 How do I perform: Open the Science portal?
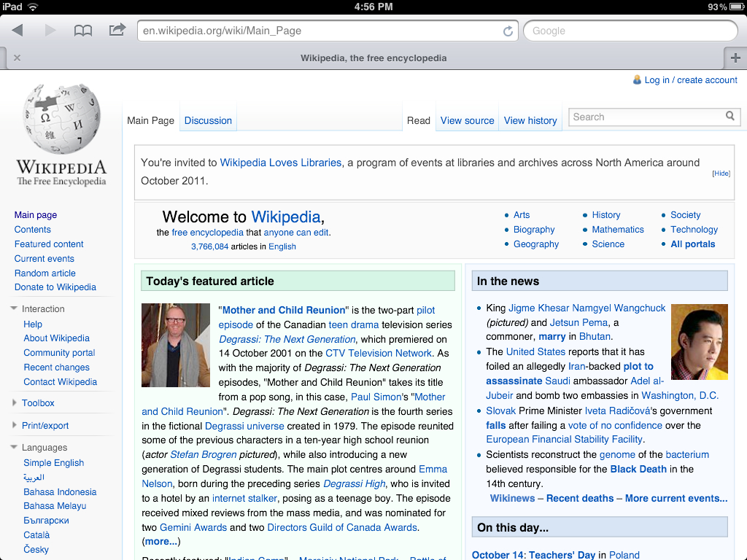[x=608, y=244]
